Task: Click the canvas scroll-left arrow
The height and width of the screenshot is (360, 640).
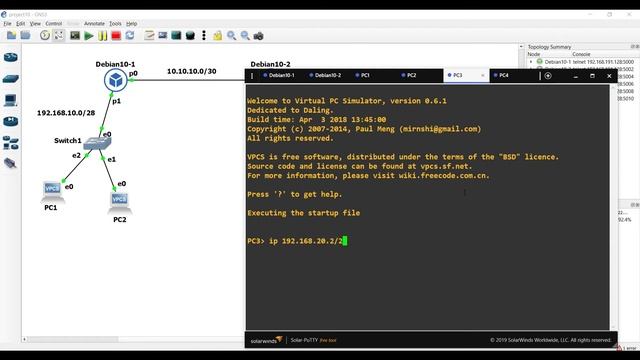Action: click(x=24, y=339)
